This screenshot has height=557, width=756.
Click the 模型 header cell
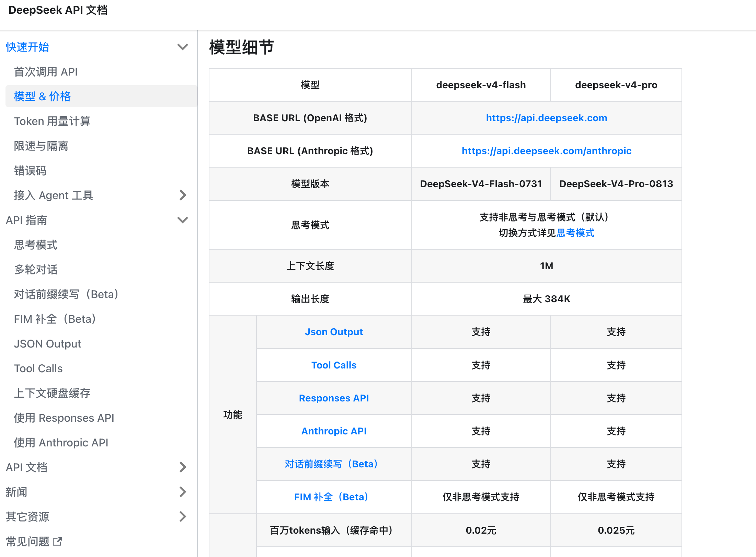coord(310,85)
